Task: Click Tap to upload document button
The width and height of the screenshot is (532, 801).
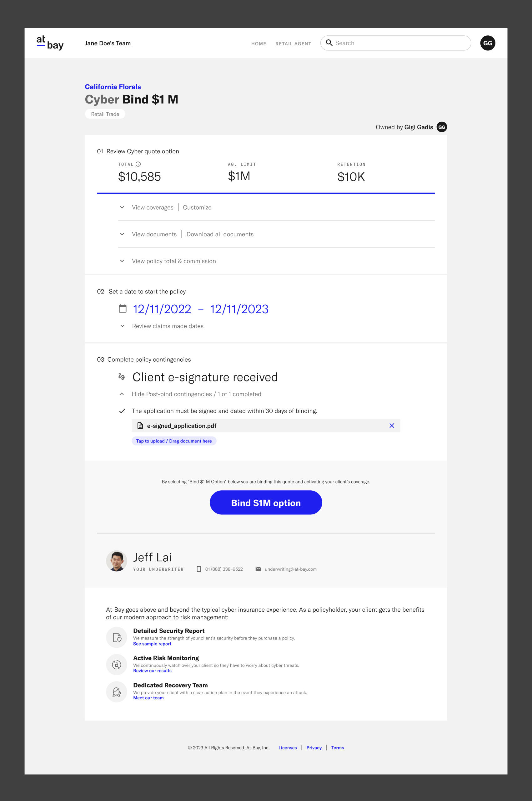Action: coord(174,441)
